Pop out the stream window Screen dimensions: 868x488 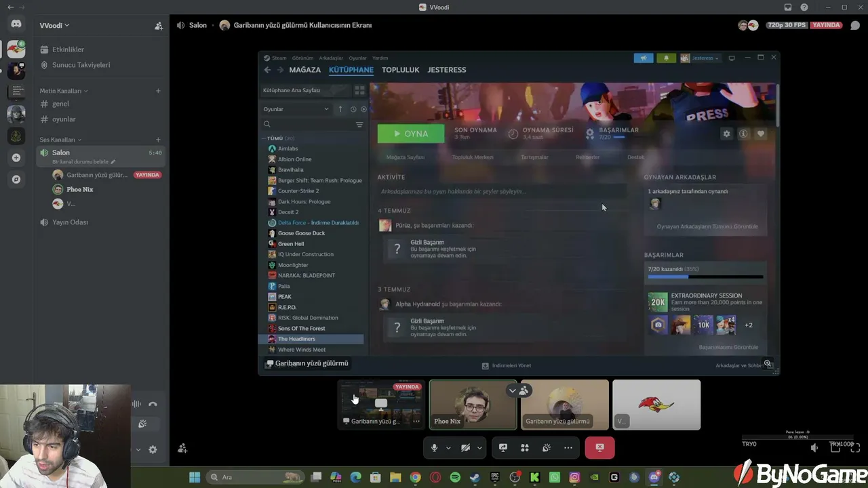pyautogui.click(x=835, y=448)
